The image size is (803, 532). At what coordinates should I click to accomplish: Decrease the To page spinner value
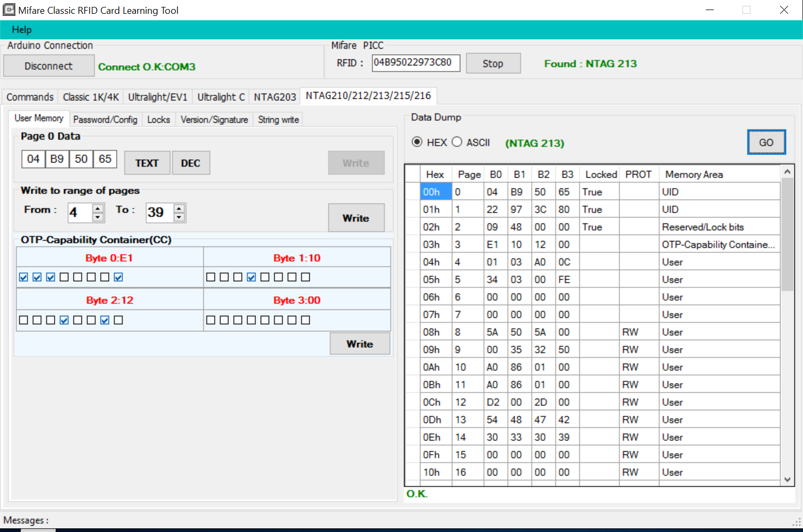click(180, 217)
